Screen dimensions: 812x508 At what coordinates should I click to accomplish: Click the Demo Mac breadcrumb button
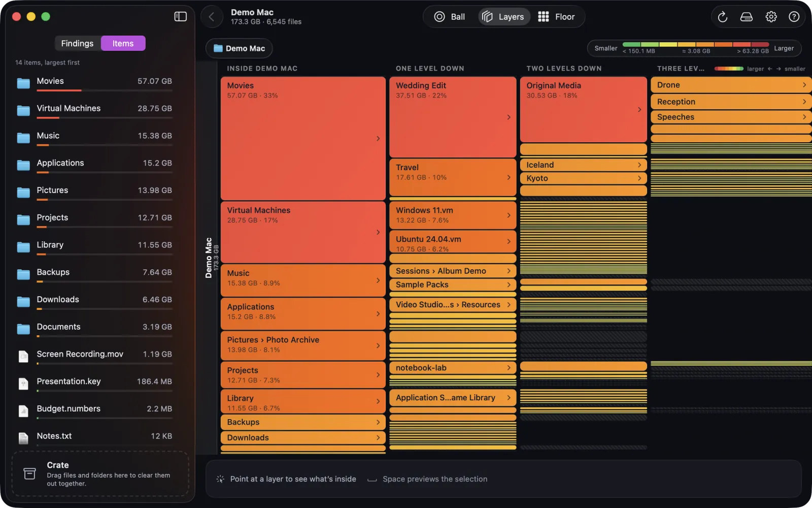239,48
